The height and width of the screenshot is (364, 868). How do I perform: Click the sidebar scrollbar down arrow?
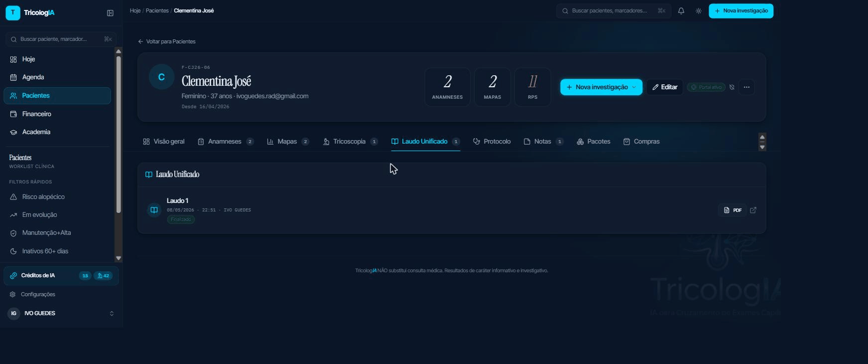pyautogui.click(x=119, y=258)
